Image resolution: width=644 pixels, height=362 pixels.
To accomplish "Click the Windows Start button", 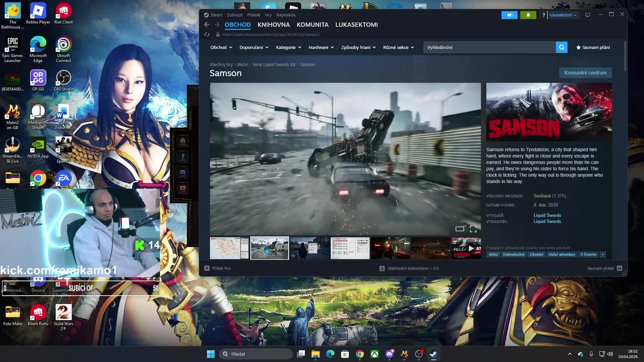I will (x=211, y=354).
